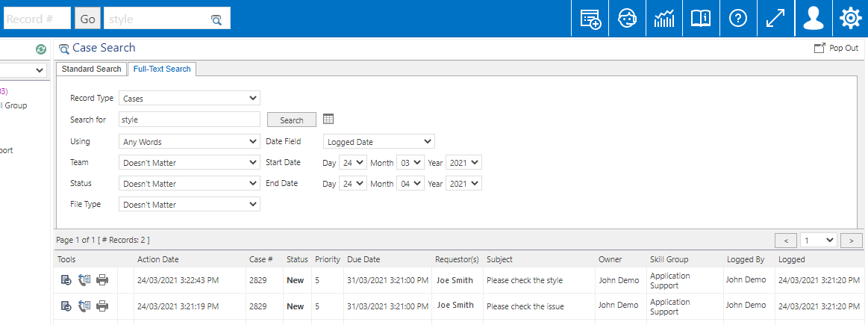Screen dimensions: 868x325
Task: Click the expand fullscreen arrows icon
Action: (x=775, y=18)
